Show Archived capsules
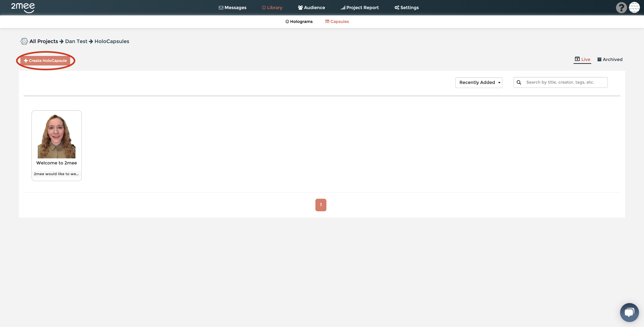 coord(610,59)
